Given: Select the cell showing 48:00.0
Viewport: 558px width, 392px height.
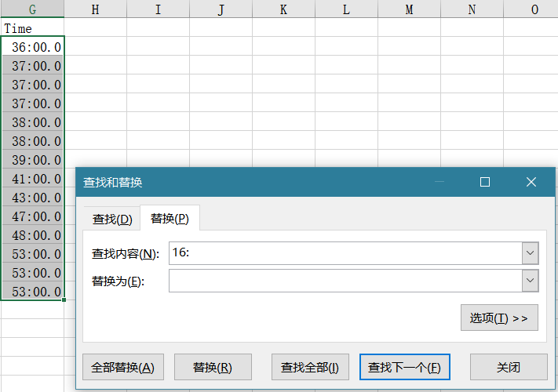Looking at the screenshot, I should [x=32, y=235].
